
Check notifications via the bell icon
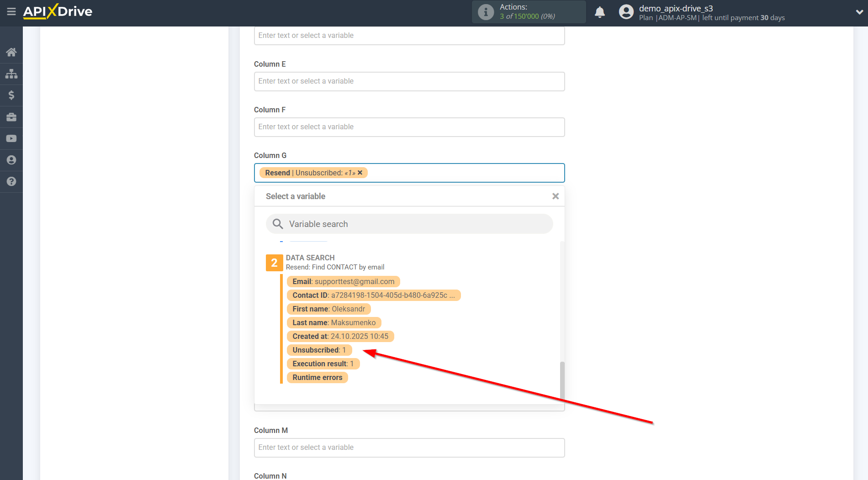[x=599, y=12]
